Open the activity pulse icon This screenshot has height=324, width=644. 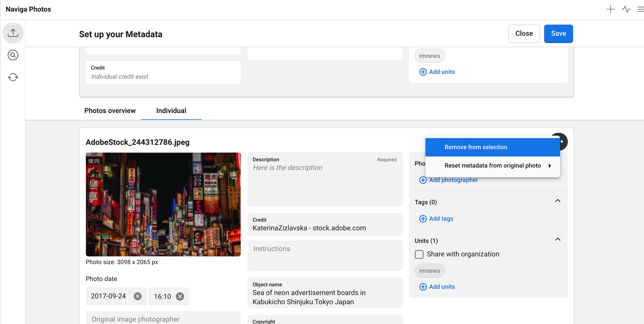pos(626,9)
